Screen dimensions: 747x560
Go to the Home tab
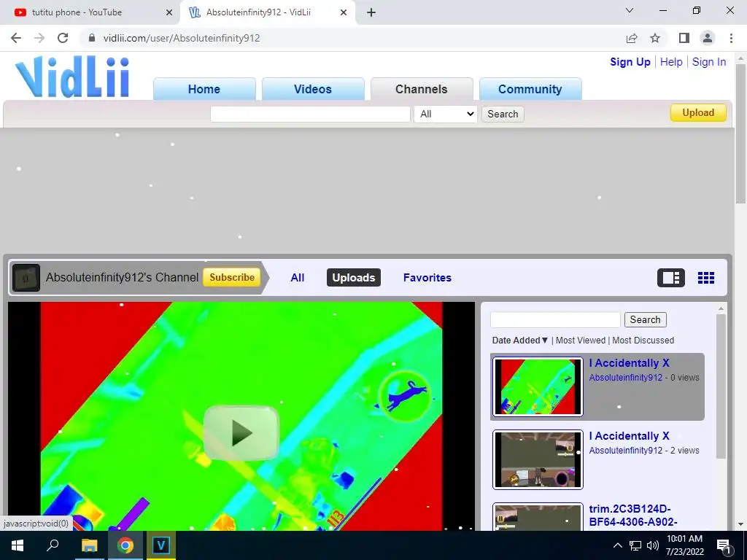pyautogui.click(x=204, y=89)
